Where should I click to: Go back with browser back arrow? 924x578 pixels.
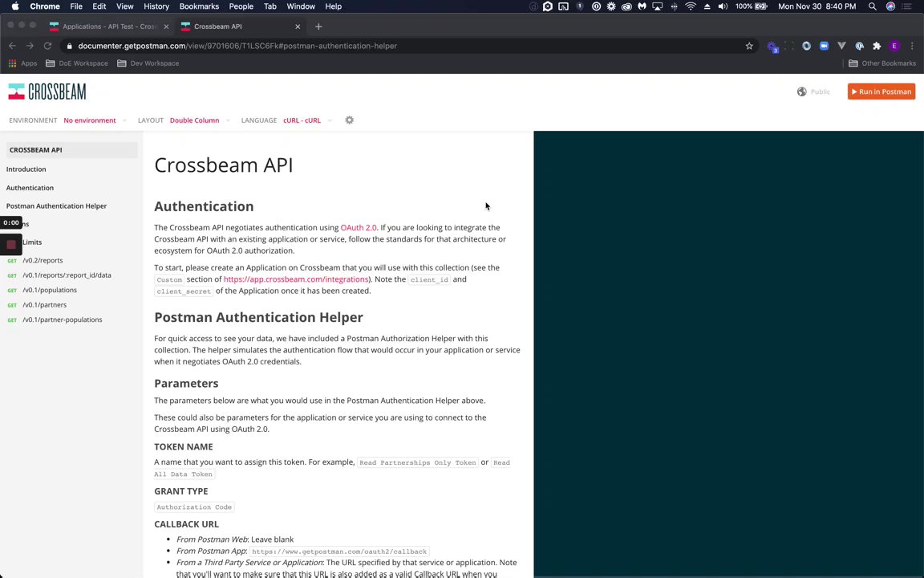pyautogui.click(x=12, y=46)
